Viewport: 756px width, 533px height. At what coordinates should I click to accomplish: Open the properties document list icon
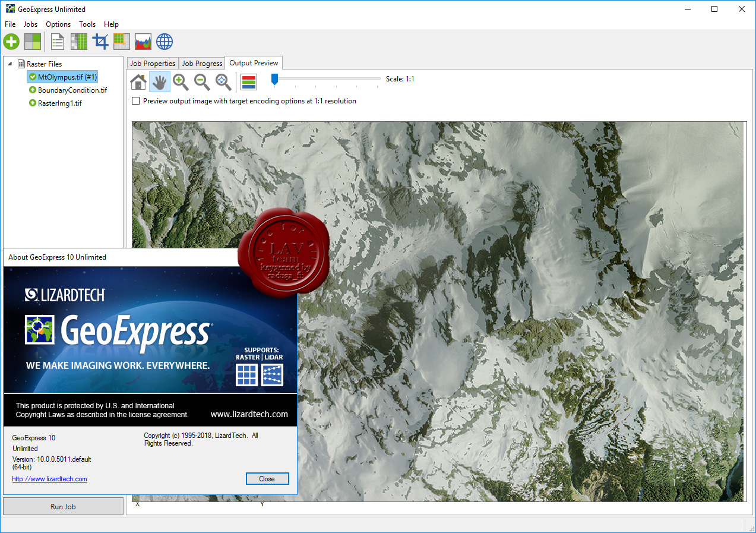click(58, 42)
